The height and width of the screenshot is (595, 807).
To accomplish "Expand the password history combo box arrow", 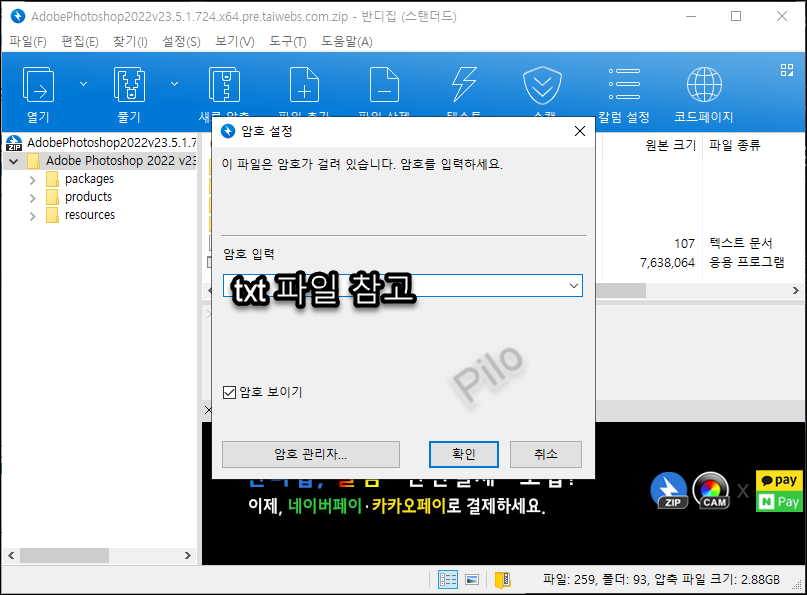I will 573,286.
